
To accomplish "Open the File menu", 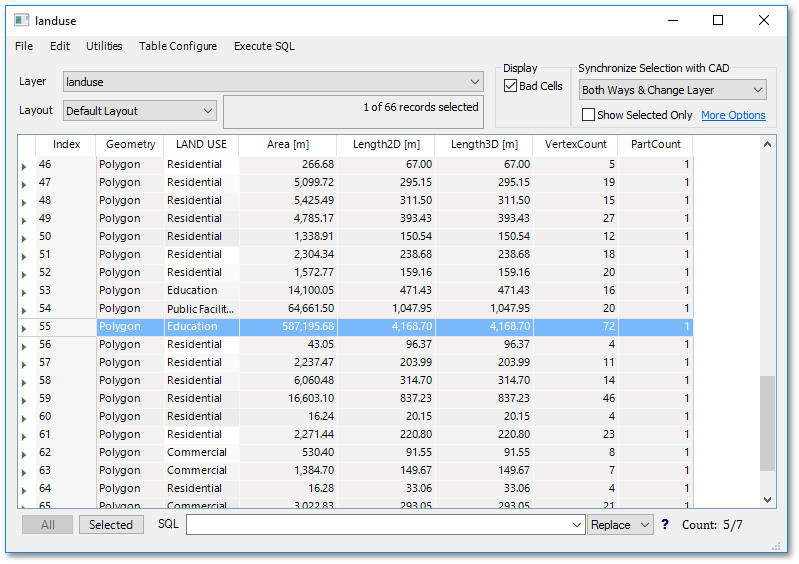I will coord(24,46).
